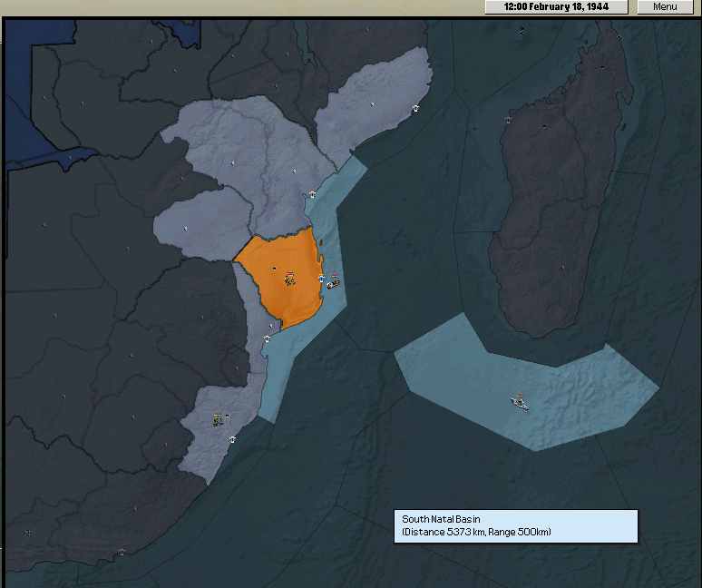This screenshot has height=588, width=702.
Task: Click the diamond marker on Madagascar's northern tip
Action: coord(619,37)
